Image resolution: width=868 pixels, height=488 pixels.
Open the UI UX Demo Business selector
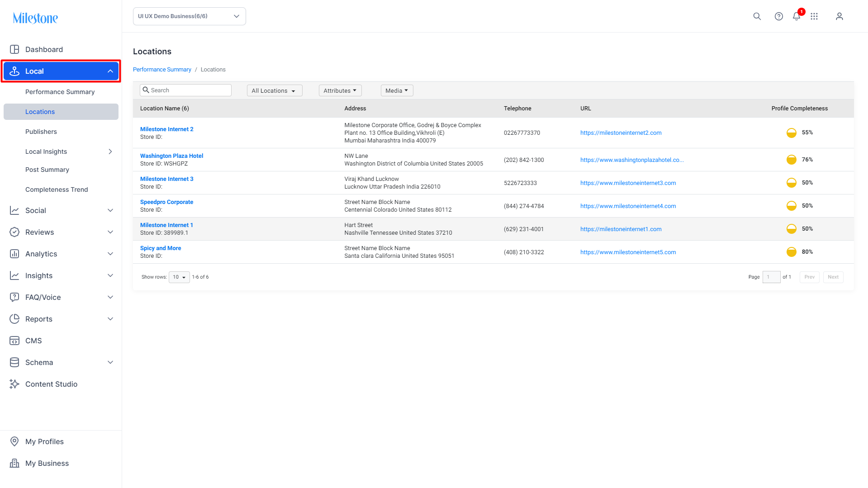point(190,16)
